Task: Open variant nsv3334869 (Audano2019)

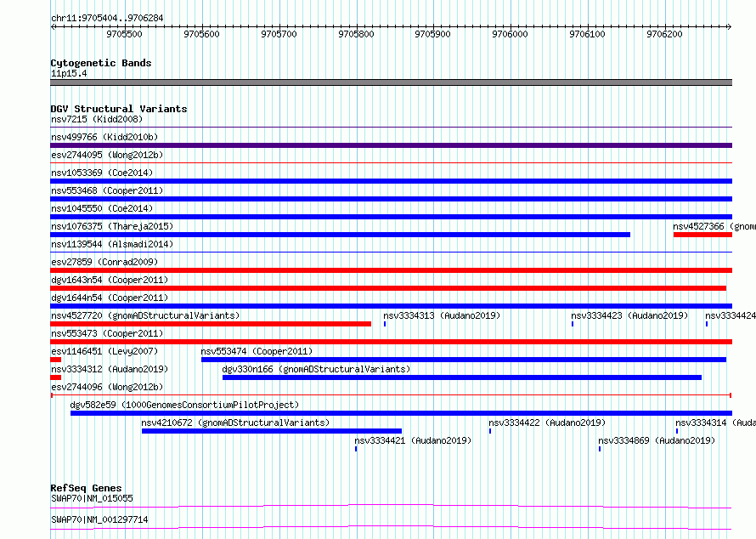Action: point(657,440)
